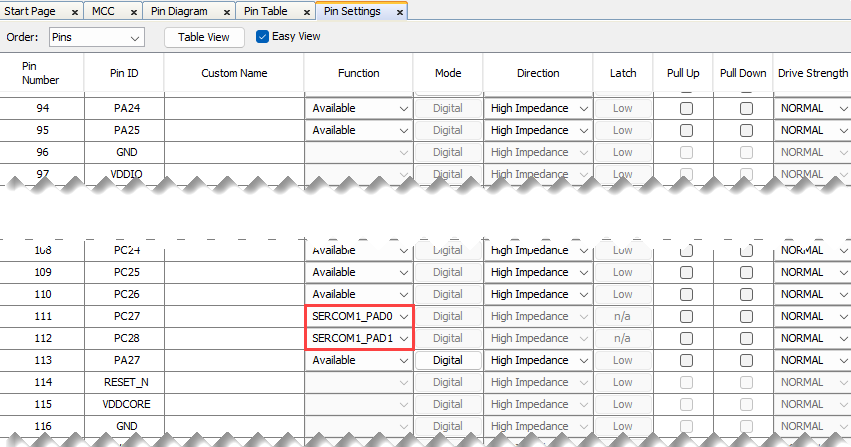Close the Pin Settings tab
The image size is (851, 447).
(x=400, y=11)
